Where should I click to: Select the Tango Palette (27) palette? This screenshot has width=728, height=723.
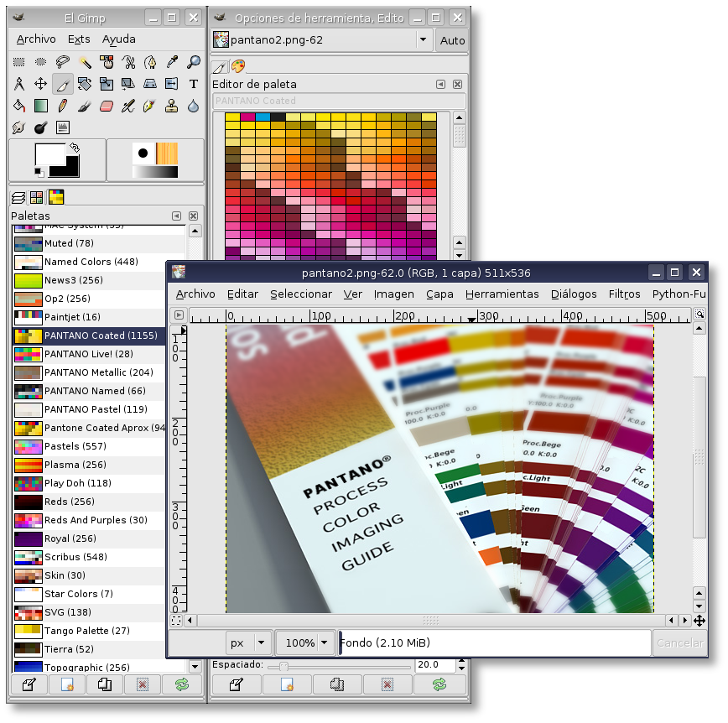(x=89, y=631)
